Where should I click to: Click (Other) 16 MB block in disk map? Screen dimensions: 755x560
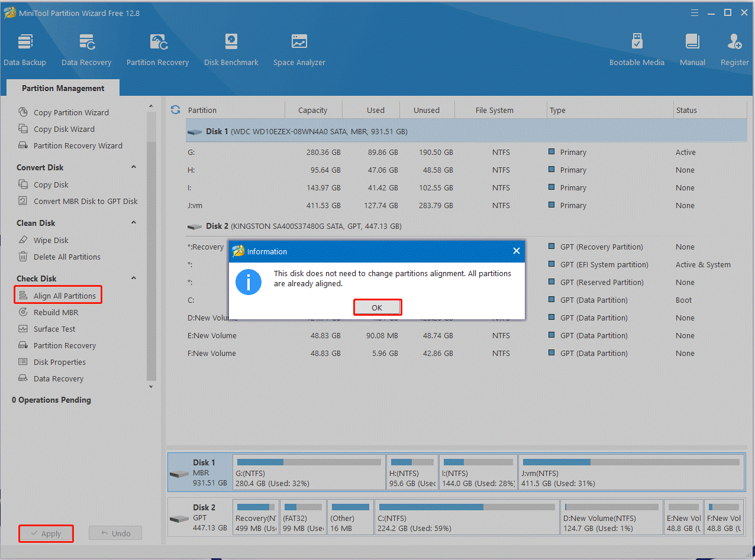pyautogui.click(x=350, y=517)
